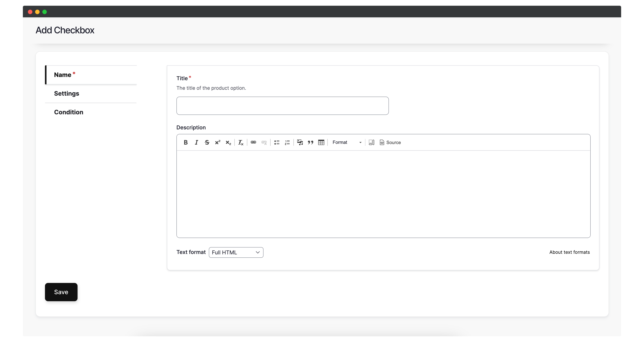Click the Title input field
This screenshot has width=644, height=342.
coord(282,106)
